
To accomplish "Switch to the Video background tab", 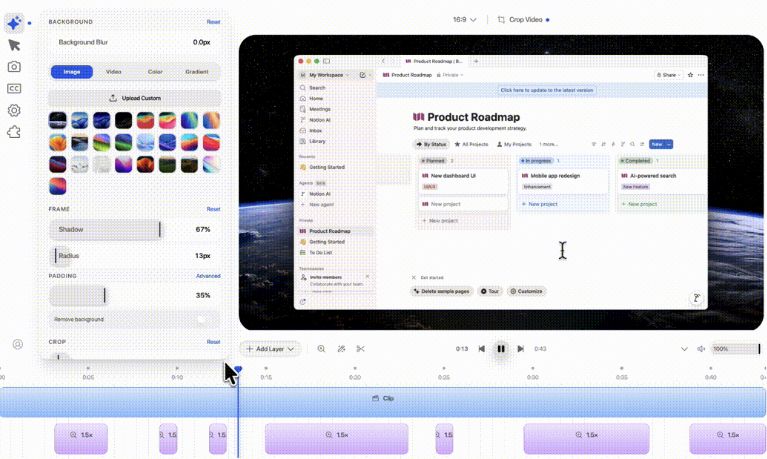I will pos(113,72).
